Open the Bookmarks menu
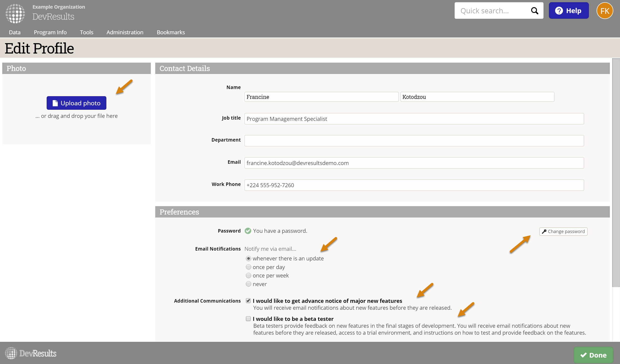The width and height of the screenshot is (620, 364). point(171,32)
